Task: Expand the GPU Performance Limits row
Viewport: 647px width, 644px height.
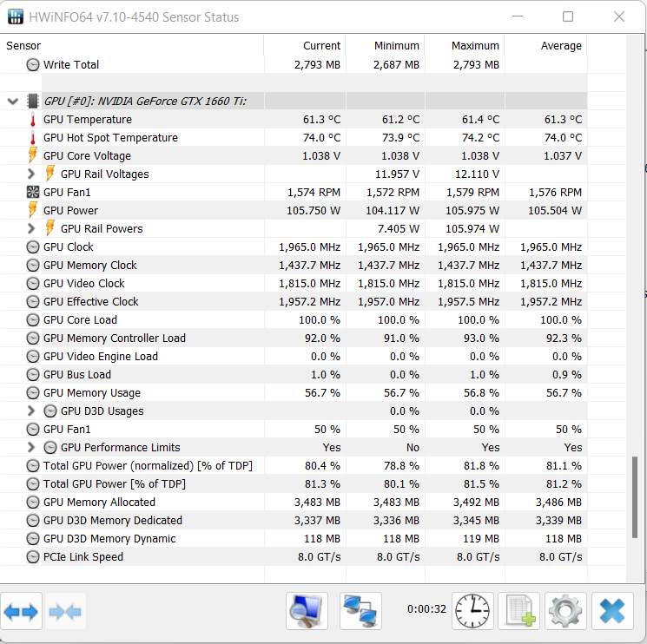Action: (x=31, y=447)
